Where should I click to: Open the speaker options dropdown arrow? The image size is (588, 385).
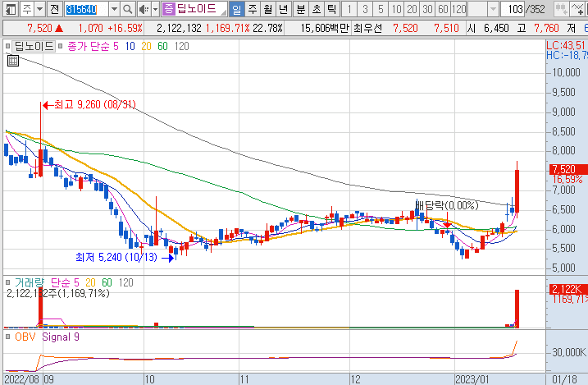point(155,9)
